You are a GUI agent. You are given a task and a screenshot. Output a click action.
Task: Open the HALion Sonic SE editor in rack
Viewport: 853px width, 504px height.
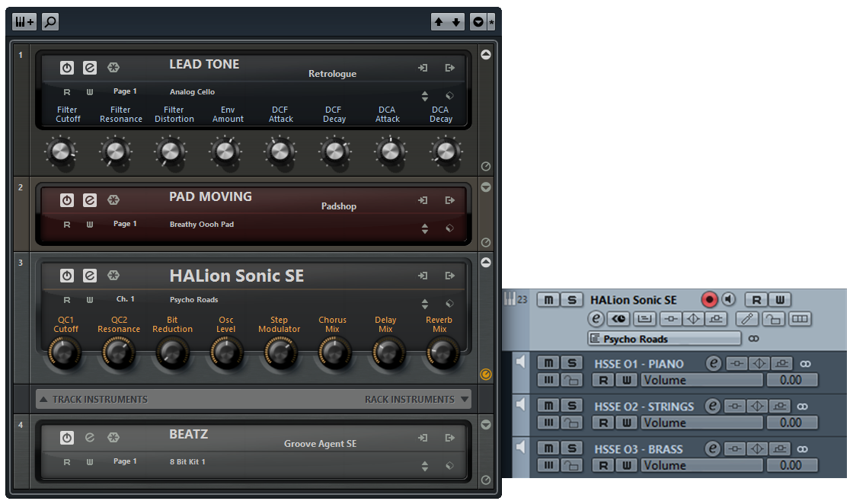click(90, 276)
